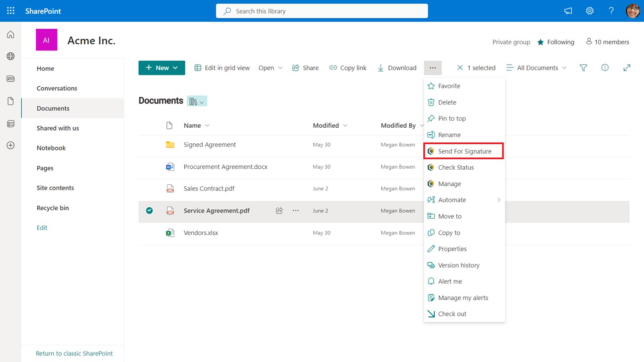Open My files page icon in left rail
This screenshot has height=362, width=644.
(10, 101)
